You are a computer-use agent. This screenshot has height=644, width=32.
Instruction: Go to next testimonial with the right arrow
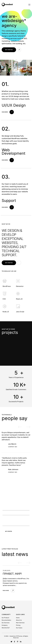pyautogui.click(x=28, y=427)
